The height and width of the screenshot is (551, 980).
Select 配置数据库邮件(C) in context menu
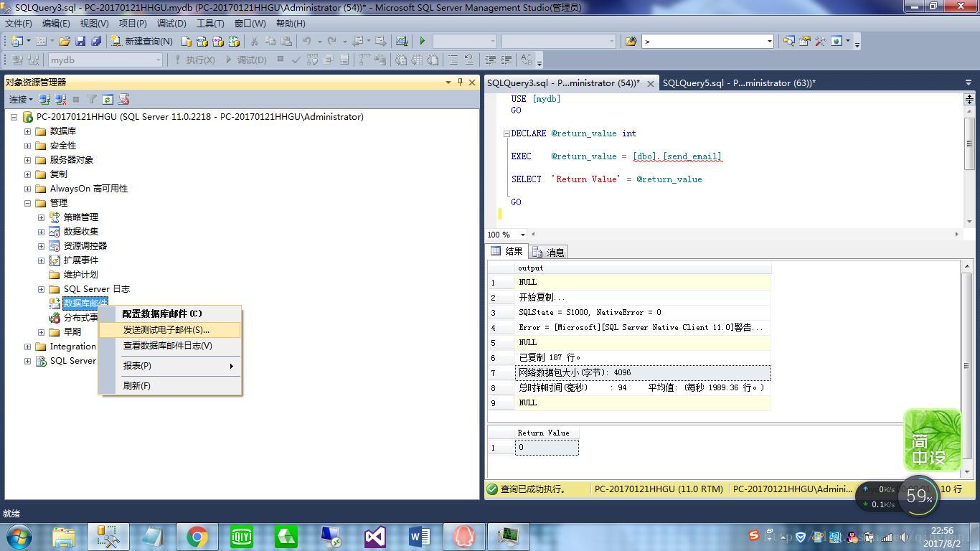[170, 314]
